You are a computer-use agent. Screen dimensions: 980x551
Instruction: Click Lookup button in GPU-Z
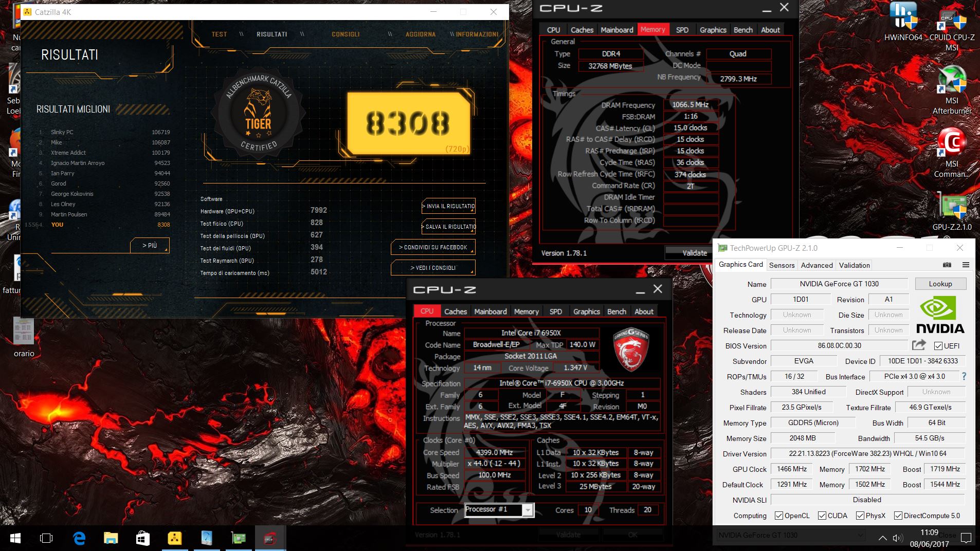pyautogui.click(x=940, y=284)
